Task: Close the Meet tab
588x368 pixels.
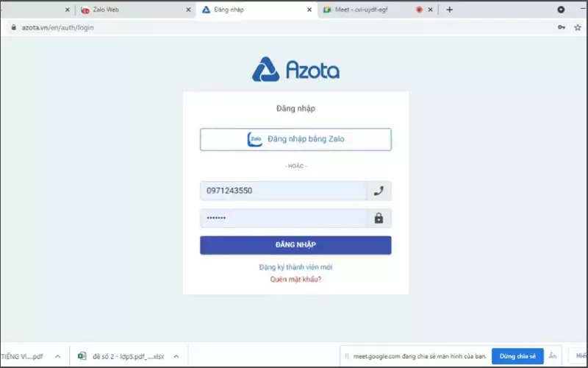Action: coord(430,10)
